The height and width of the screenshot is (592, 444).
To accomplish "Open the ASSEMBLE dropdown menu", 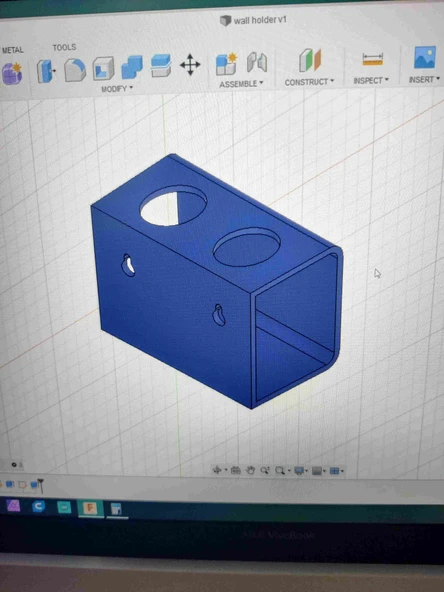I will click(241, 84).
